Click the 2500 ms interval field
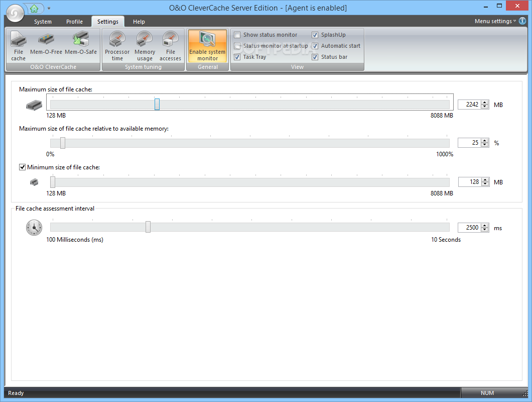Screen dimensions: 532x402 [x=469, y=227]
